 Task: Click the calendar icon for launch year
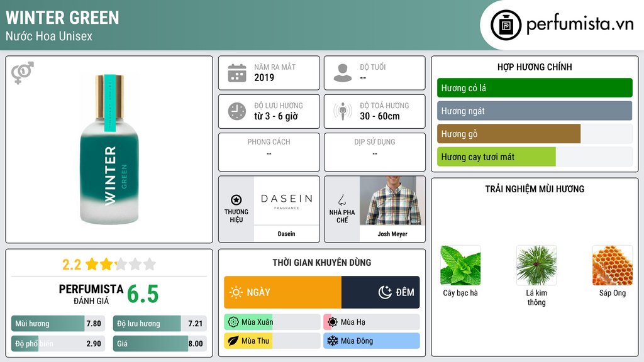click(x=237, y=73)
